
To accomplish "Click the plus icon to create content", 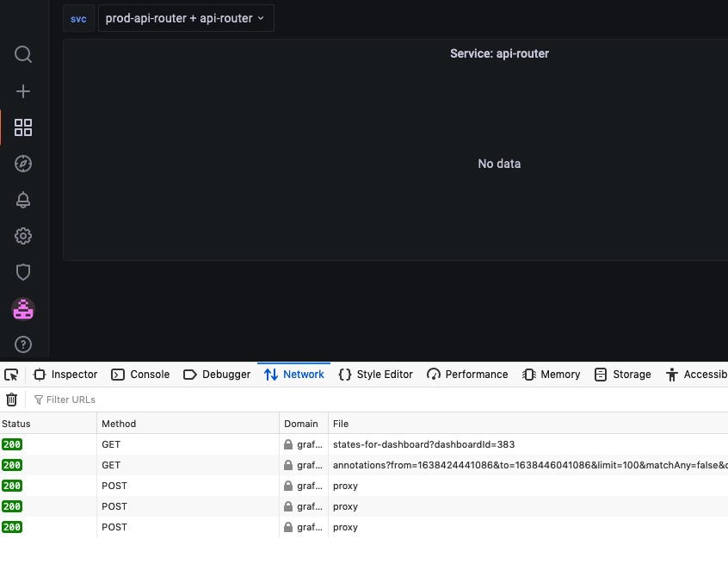I will (x=22, y=90).
